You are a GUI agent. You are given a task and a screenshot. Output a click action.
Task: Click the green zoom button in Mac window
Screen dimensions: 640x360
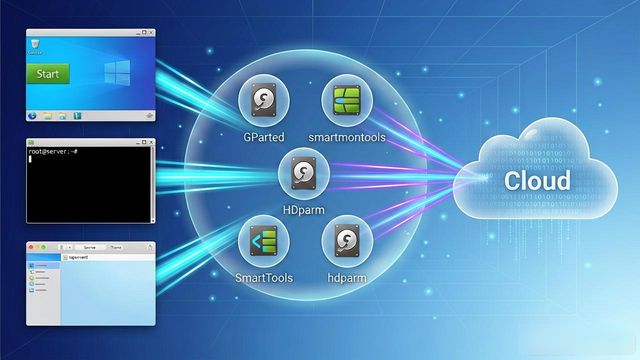point(44,247)
